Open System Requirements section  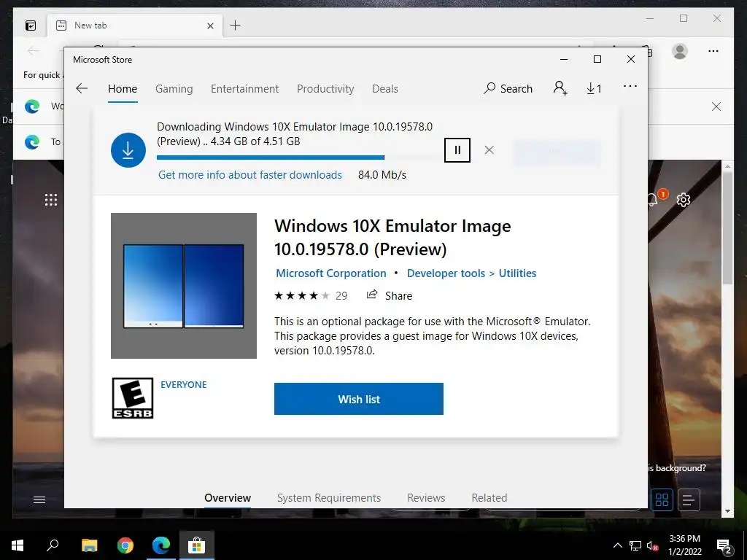(329, 498)
